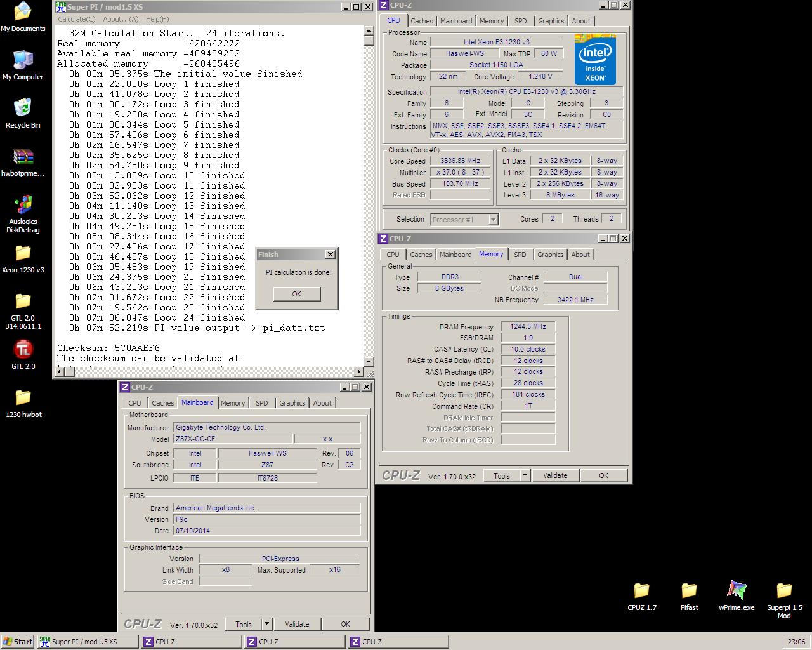Click the mainboard Model field Z87X-OC-CF
812x650 pixels.
tap(233, 439)
